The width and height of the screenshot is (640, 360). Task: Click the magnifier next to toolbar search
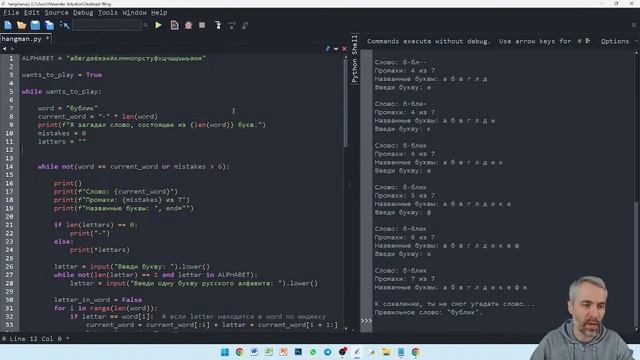point(145,25)
